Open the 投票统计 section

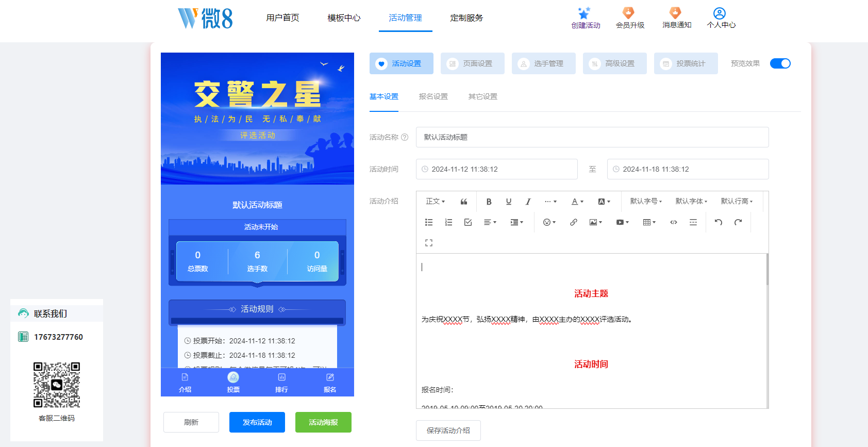tap(686, 63)
